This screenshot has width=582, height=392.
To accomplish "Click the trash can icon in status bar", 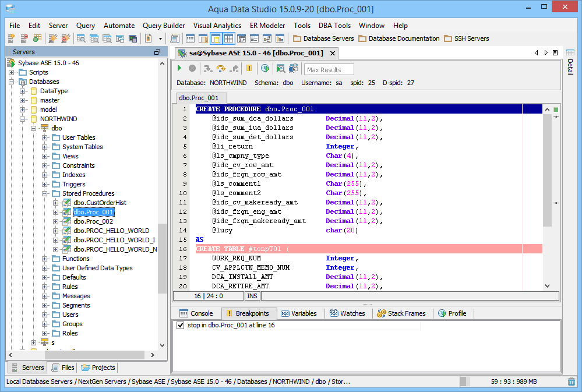I will click(572, 382).
